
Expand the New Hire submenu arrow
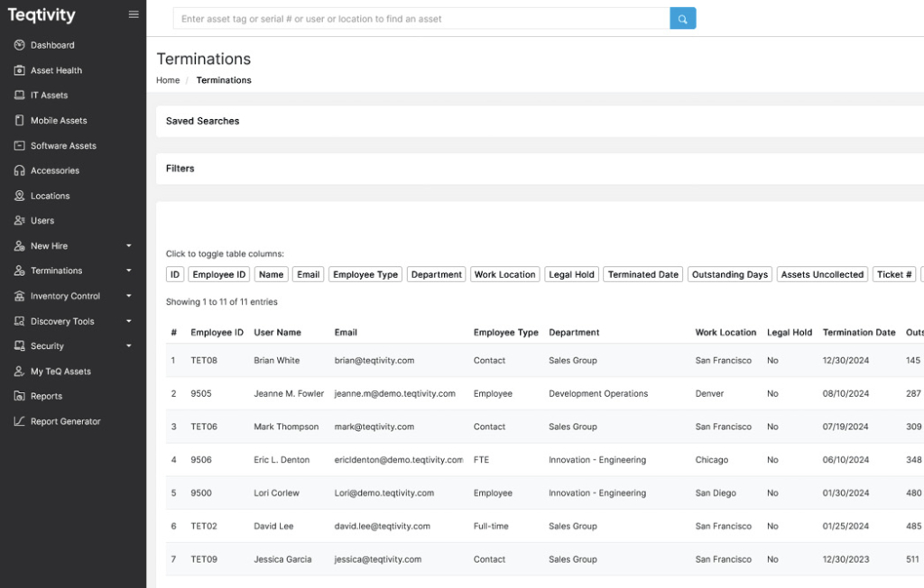tap(129, 246)
